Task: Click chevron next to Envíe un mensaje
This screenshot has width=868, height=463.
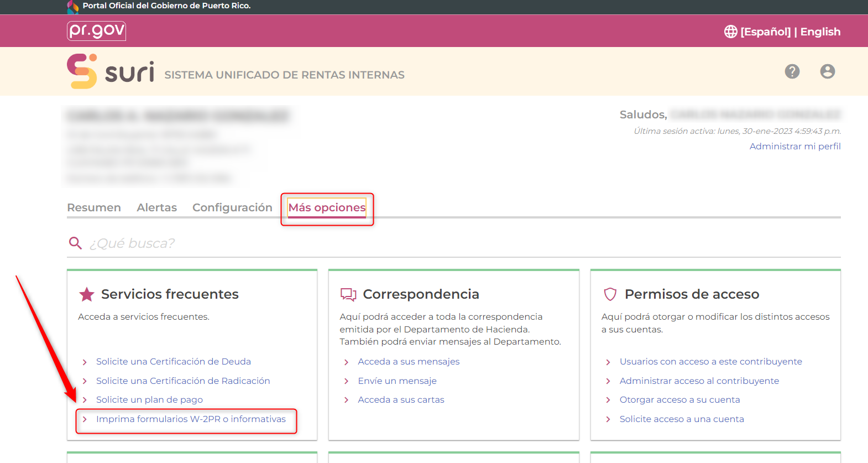Action: coord(346,381)
